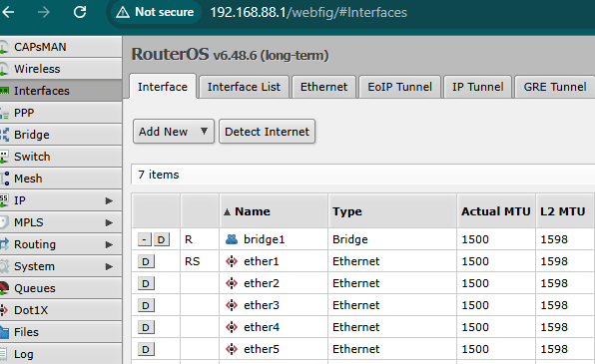The width and height of the screenshot is (595, 364).
Task: Open CAPsMAN in the sidebar
Action: click(x=61, y=47)
